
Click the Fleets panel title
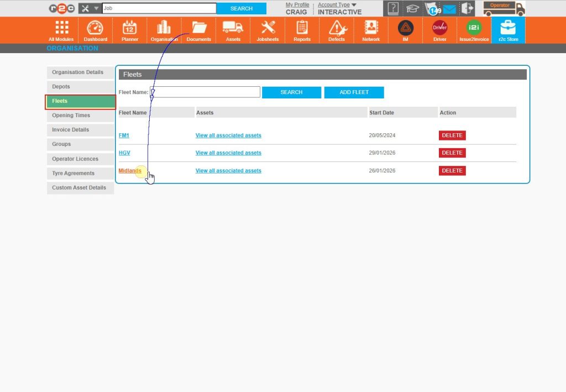pos(132,74)
